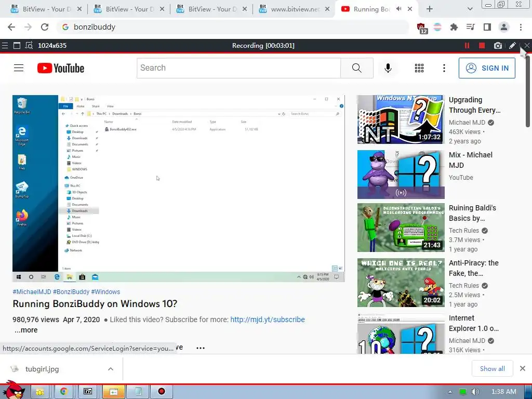Click the address bar showing bonzibuddy
The height and width of the screenshot is (399, 532).
click(x=232, y=27)
